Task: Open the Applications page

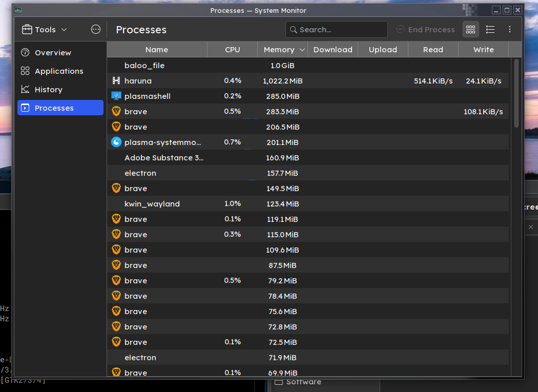Action: click(x=60, y=71)
